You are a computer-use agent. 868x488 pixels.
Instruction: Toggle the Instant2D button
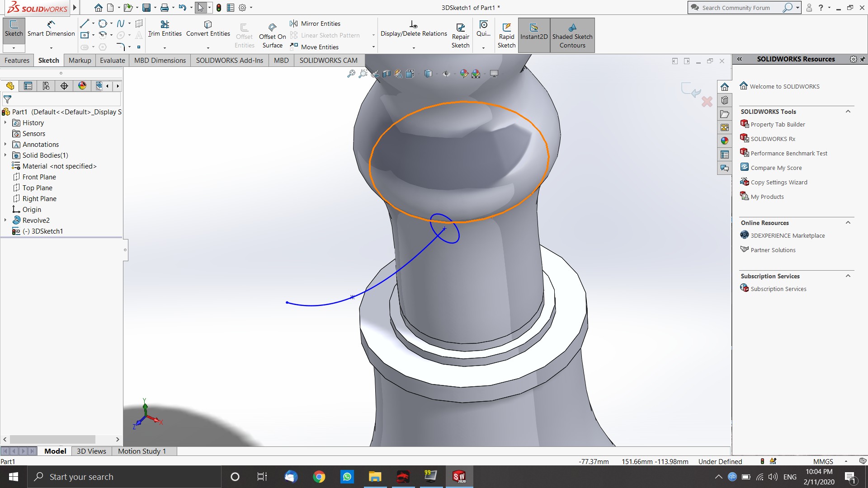point(533,32)
